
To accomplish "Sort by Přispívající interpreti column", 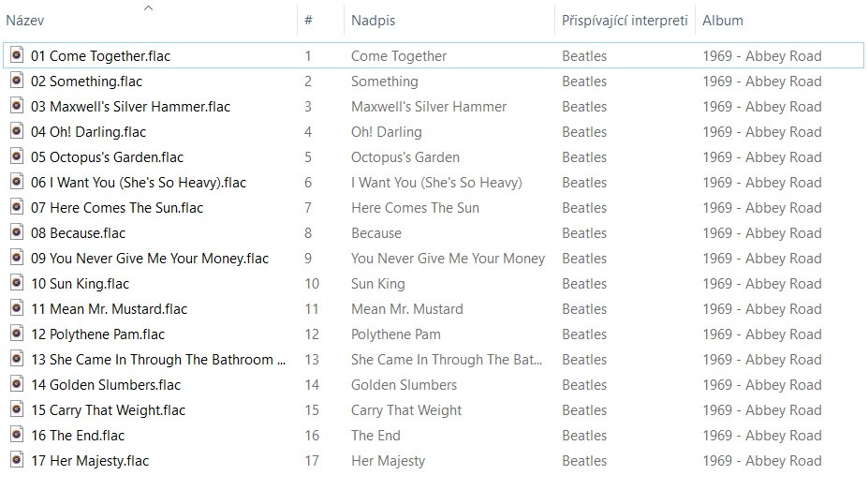I will tap(625, 21).
